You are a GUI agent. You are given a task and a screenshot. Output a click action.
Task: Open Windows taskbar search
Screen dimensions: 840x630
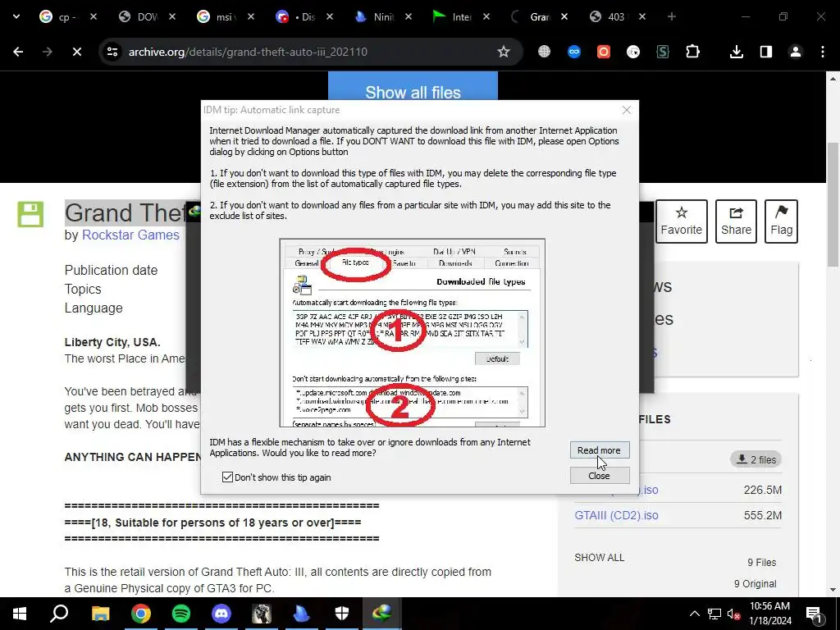(59, 614)
